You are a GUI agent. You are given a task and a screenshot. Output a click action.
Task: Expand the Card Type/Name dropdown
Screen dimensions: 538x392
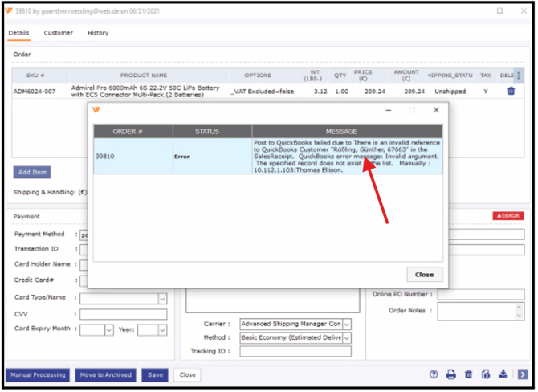[162, 298]
